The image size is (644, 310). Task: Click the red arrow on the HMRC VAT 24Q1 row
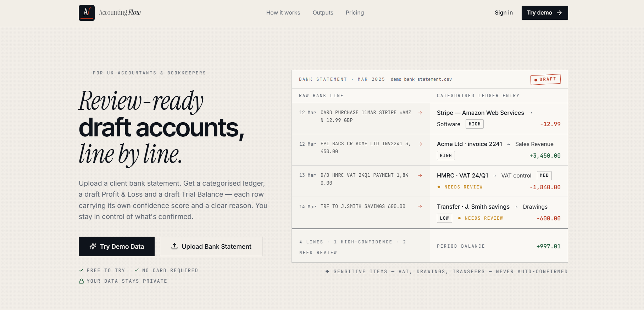pos(420,175)
